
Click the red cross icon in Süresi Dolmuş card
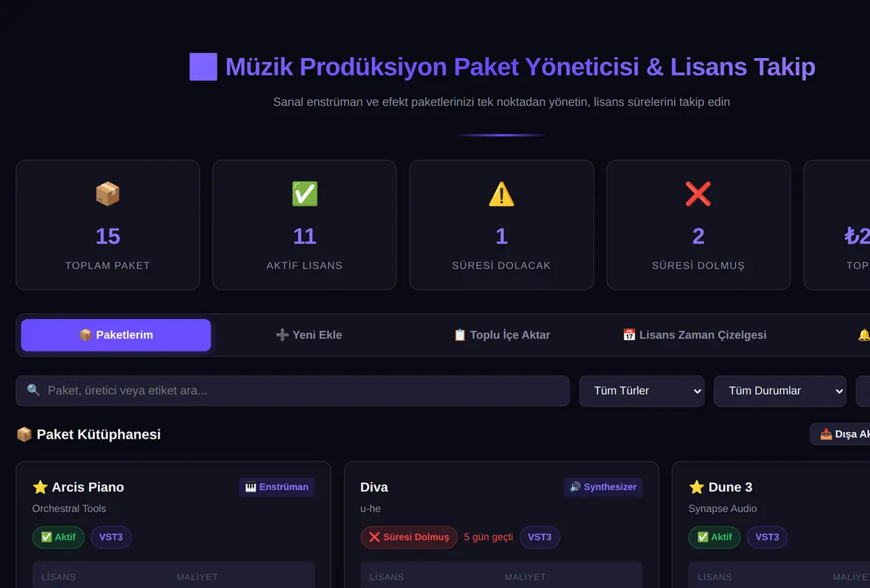[x=698, y=194]
